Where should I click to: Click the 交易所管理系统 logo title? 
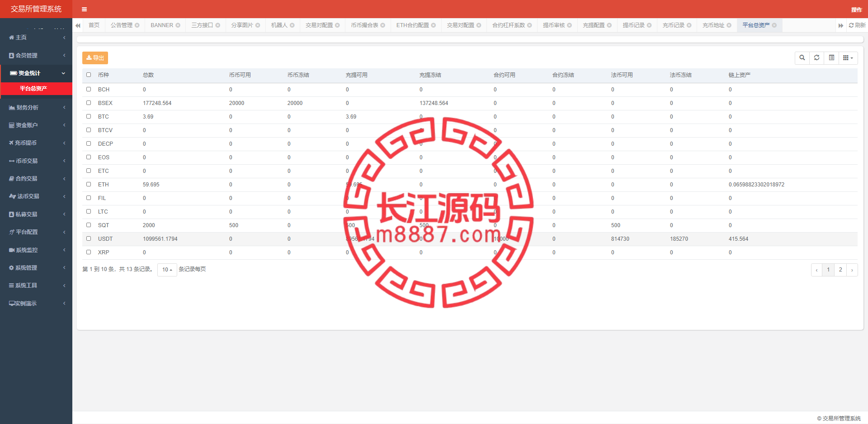(x=36, y=9)
